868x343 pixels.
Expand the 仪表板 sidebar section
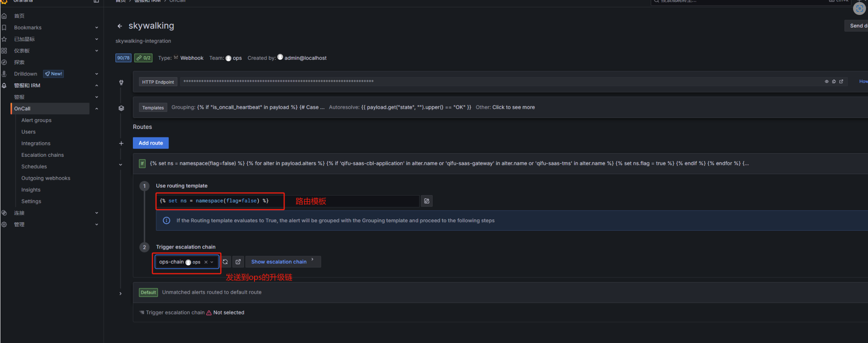(x=97, y=51)
